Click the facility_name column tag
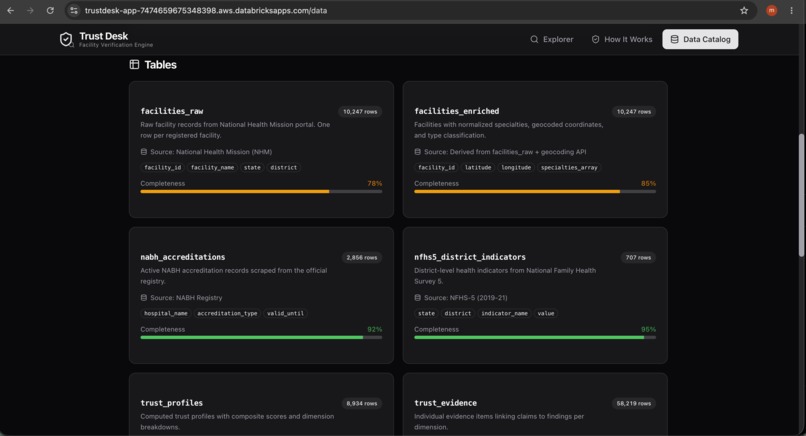This screenshot has height=436, width=806. coord(212,168)
